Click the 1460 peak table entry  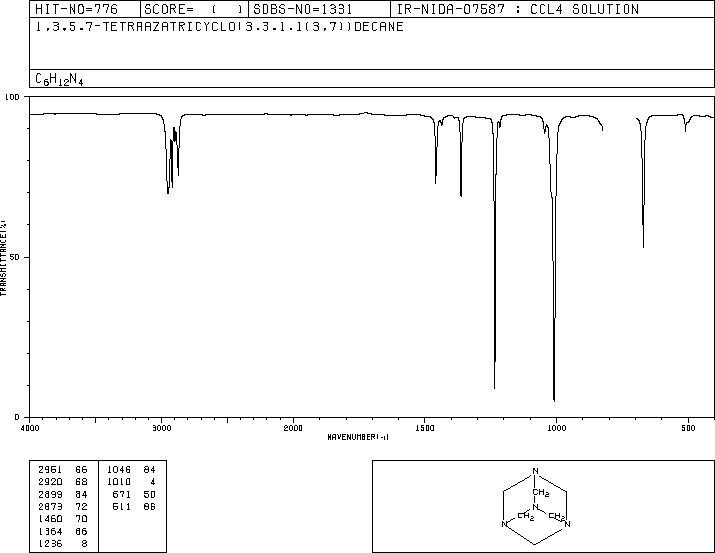click(x=63, y=519)
